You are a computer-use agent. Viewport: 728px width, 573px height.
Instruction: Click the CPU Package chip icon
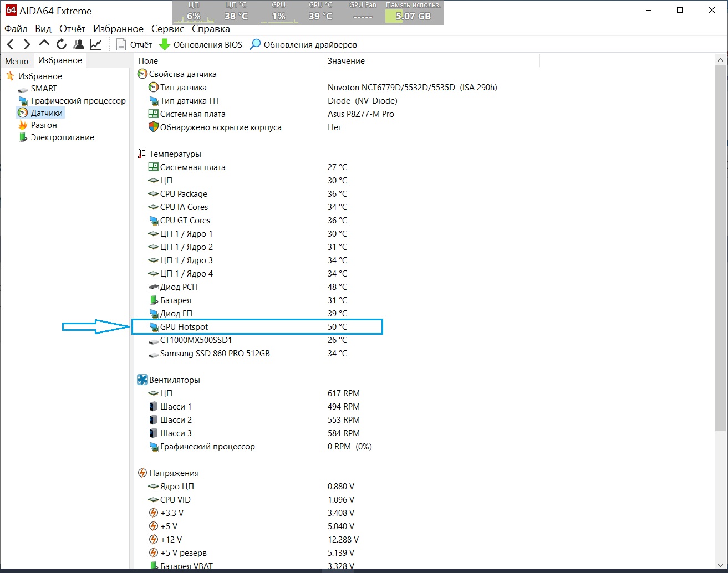coord(154,194)
